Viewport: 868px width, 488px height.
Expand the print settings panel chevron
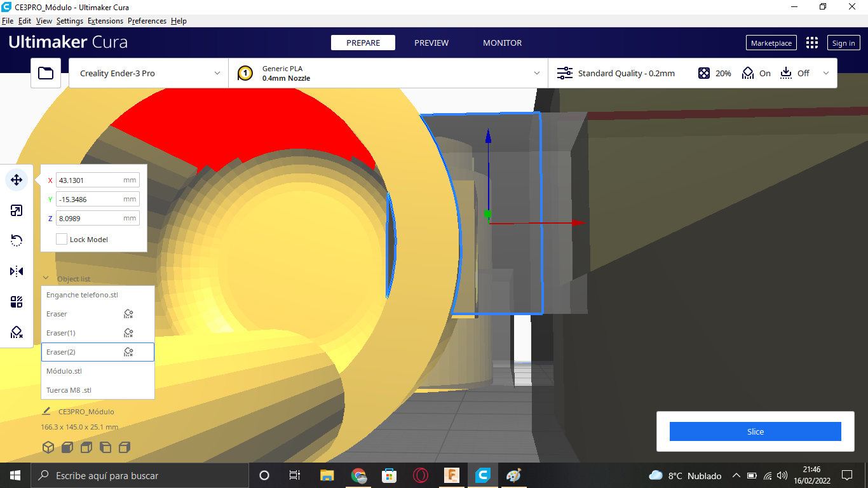[826, 73]
